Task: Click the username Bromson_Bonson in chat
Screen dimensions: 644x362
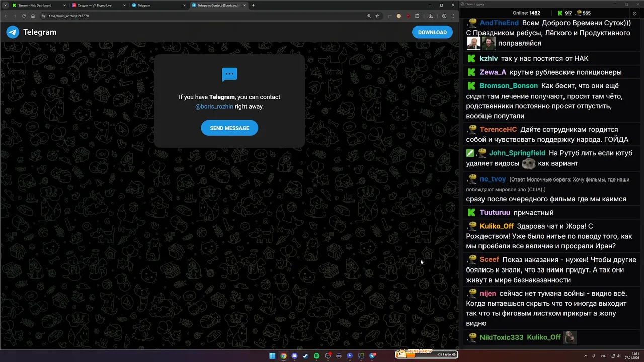Action: click(509, 86)
